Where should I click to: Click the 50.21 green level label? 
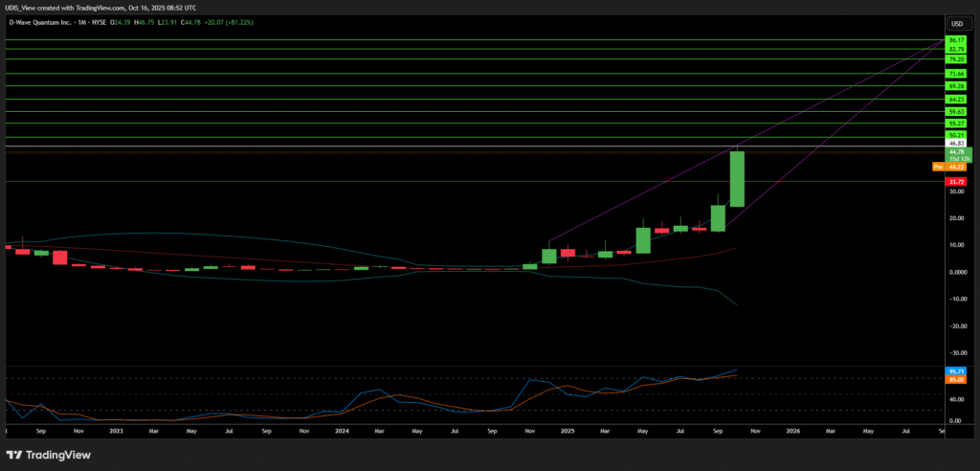955,135
